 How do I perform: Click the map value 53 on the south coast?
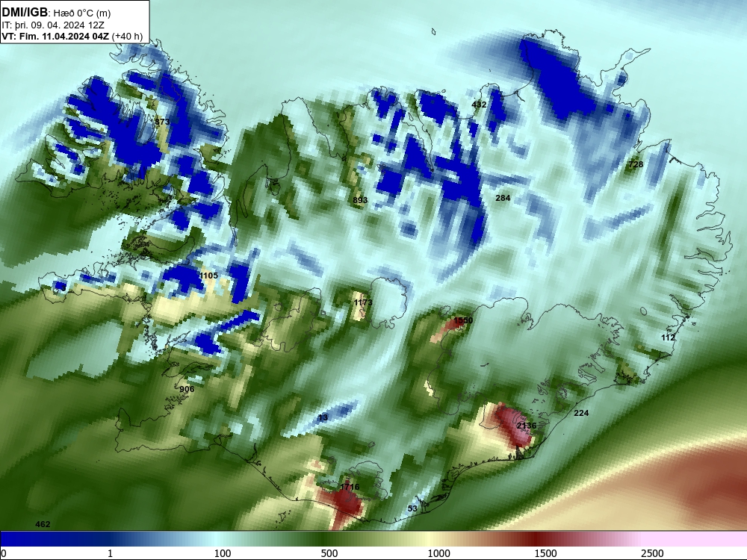412,508
